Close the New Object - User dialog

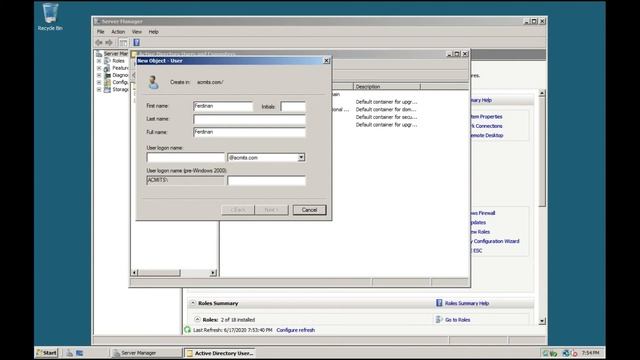coord(326,60)
